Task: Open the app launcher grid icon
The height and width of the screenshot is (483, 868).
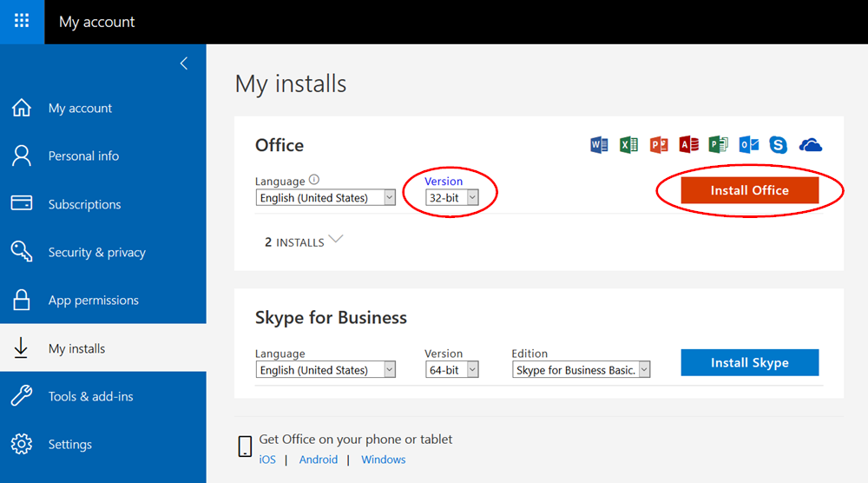Action: point(22,21)
